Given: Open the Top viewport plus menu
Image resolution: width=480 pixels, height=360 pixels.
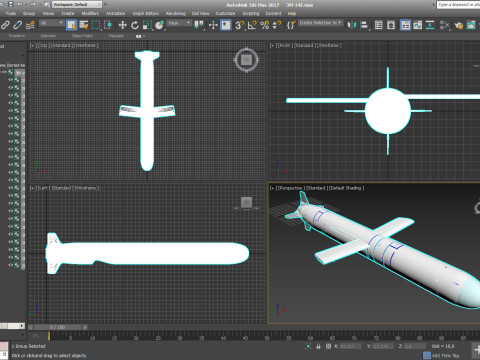Looking at the screenshot, I should tap(32, 45).
